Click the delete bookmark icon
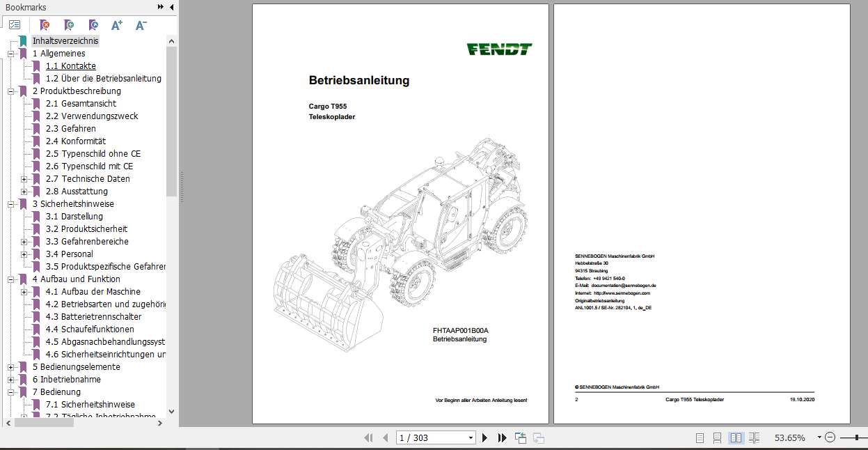The image size is (868, 450). click(x=45, y=25)
